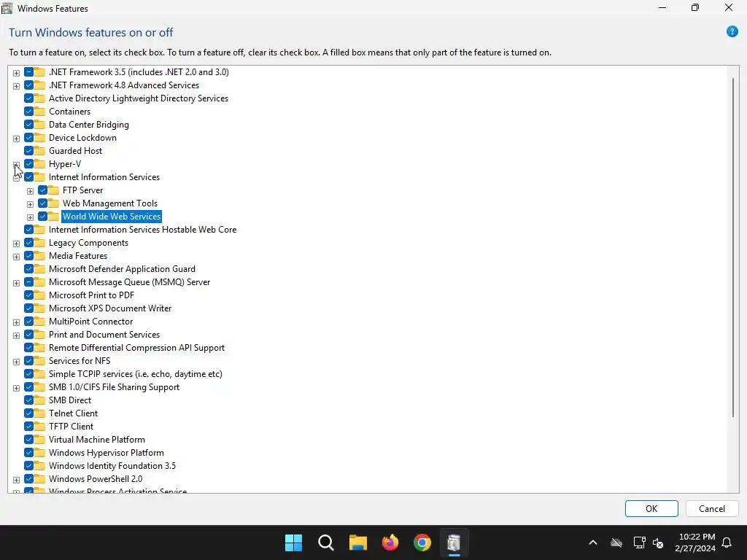Screen dimensions: 747x560
Task: Confirm changes with the OK button
Action: pos(651,508)
